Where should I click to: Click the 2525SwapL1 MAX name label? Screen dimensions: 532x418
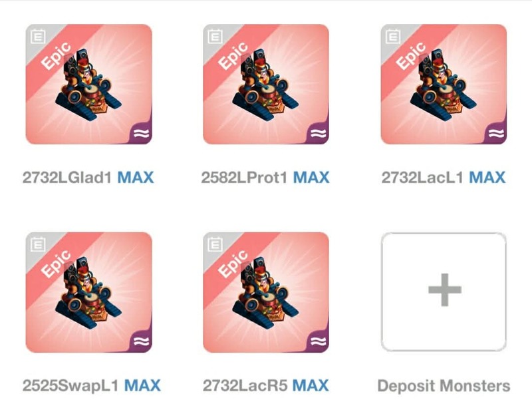click(92, 386)
